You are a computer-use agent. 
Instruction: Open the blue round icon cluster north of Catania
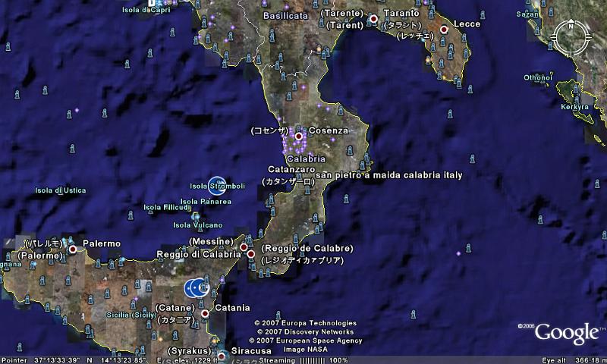pos(197,288)
